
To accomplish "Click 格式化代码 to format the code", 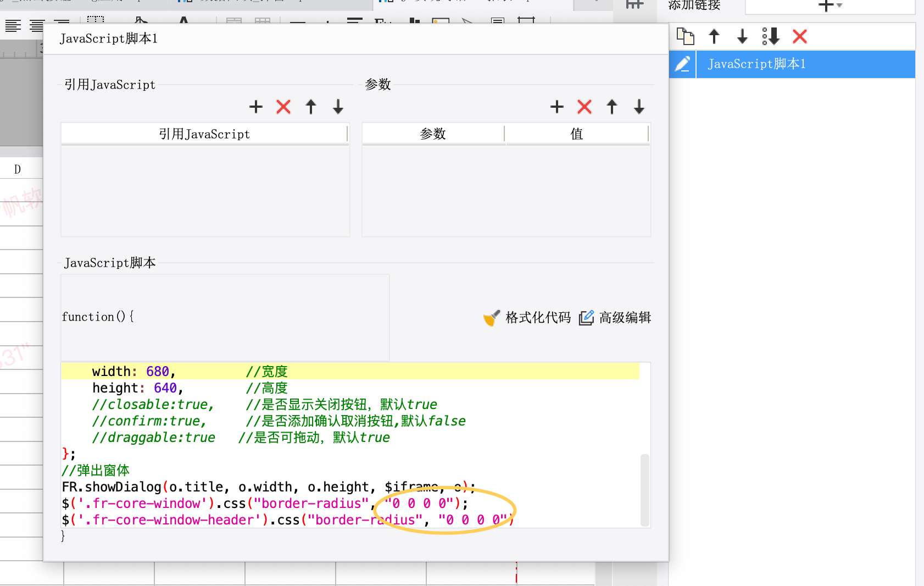I will [x=527, y=318].
